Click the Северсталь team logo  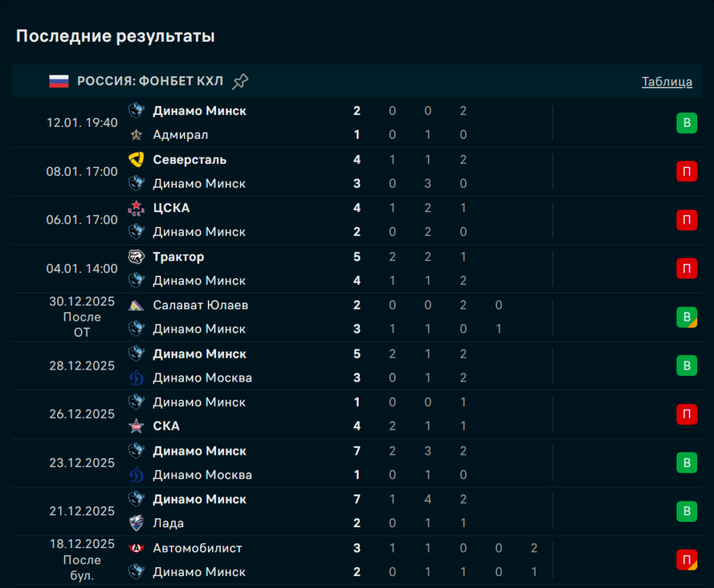click(x=136, y=160)
